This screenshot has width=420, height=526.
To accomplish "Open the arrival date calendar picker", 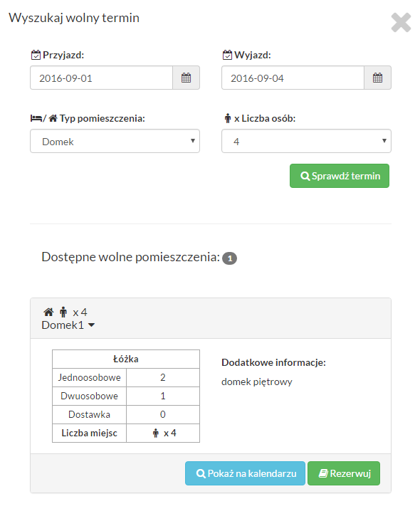I will [187, 78].
